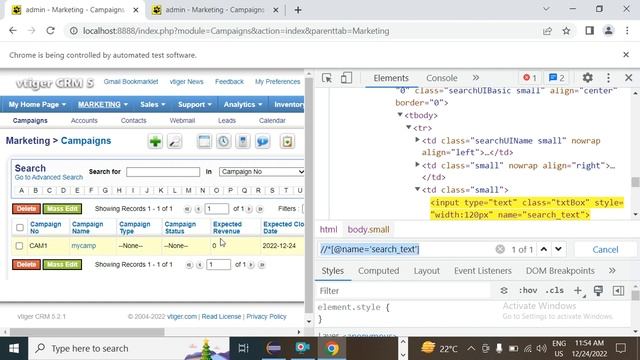Expand My Home Page menu
640x360 pixels.
(37, 104)
